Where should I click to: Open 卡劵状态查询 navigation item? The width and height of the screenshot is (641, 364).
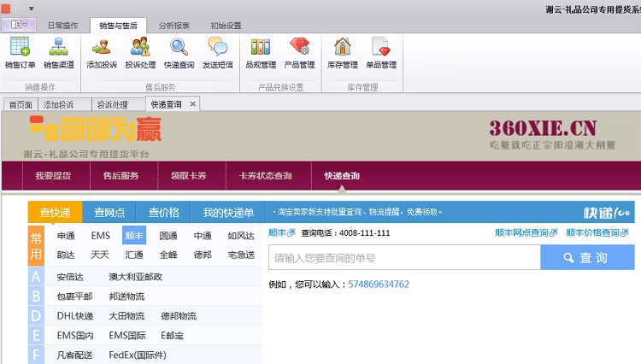[x=265, y=176]
